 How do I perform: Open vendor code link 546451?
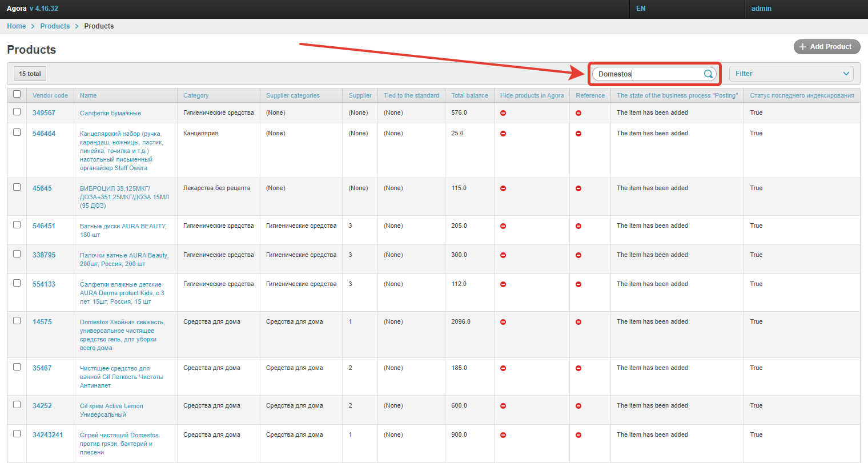coord(44,226)
